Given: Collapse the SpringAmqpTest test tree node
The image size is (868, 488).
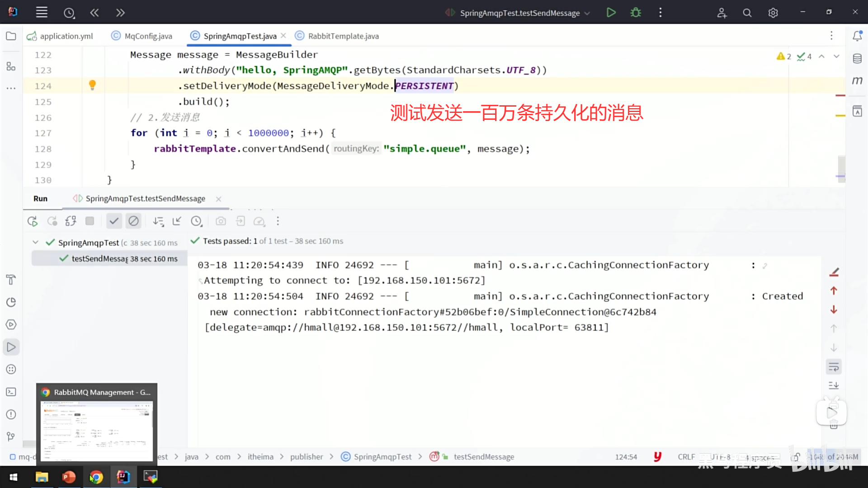Looking at the screenshot, I should tap(35, 242).
